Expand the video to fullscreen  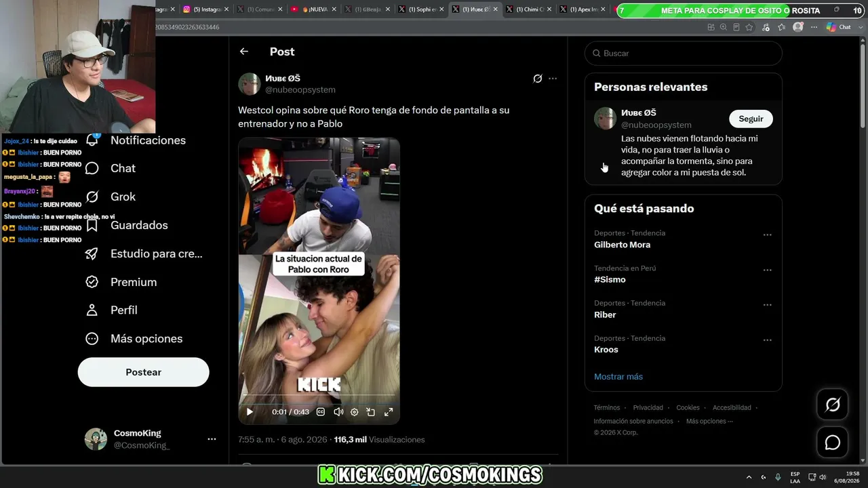pyautogui.click(x=389, y=411)
